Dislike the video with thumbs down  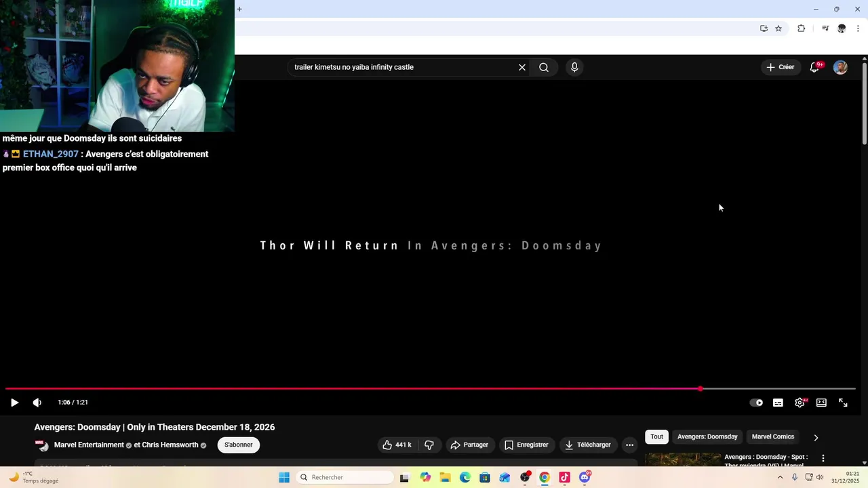click(x=429, y=445)
